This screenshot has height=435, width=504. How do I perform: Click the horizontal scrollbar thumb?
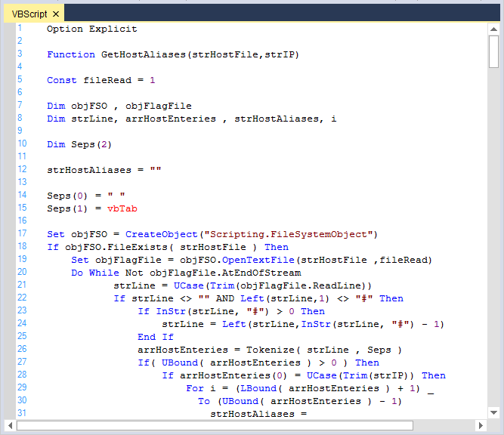[215, 426]
